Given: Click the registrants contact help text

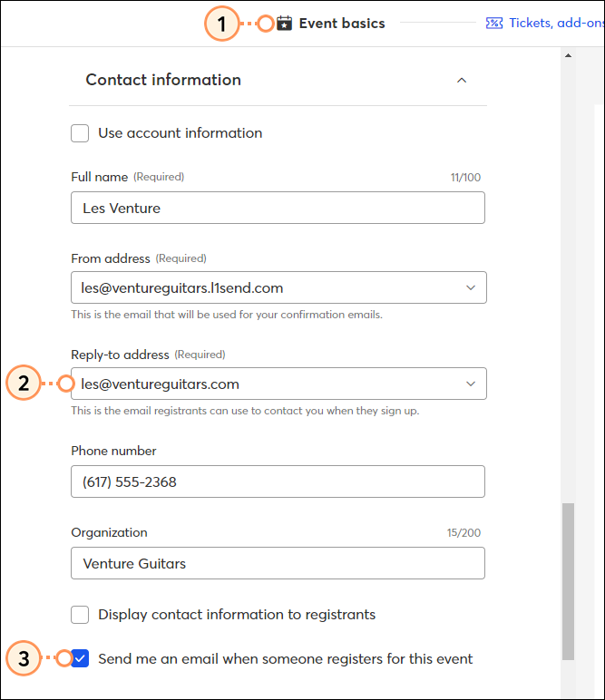Looking at the screenshot, I should coord(245,411).
